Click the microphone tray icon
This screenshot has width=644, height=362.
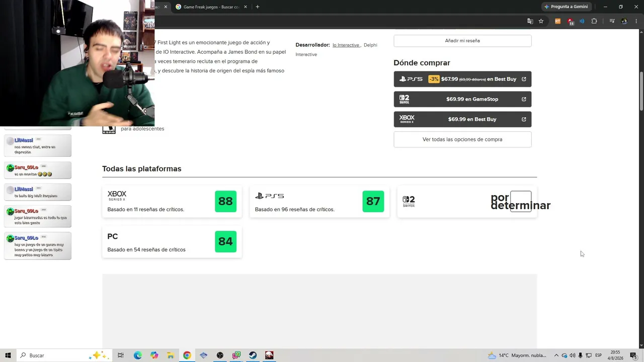pyautogui.click(x=580, y=355)
